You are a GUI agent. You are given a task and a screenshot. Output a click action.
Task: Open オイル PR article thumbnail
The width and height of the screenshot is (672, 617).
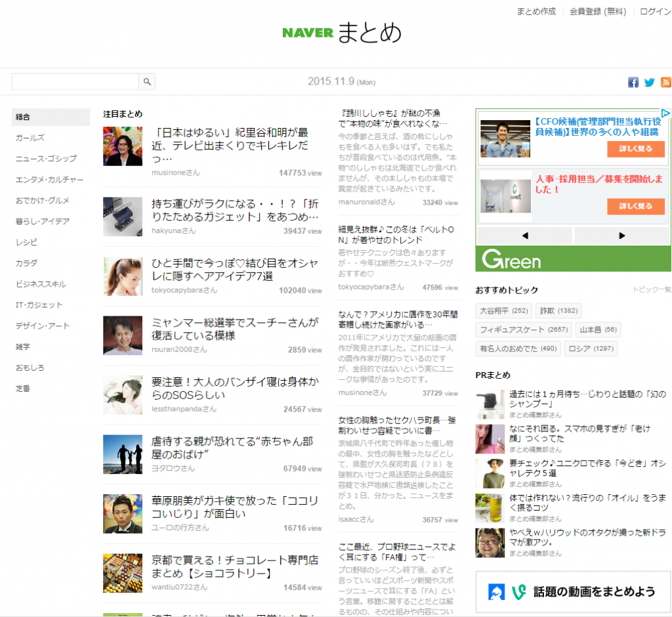pyautogui.click(x=490, y=508)
